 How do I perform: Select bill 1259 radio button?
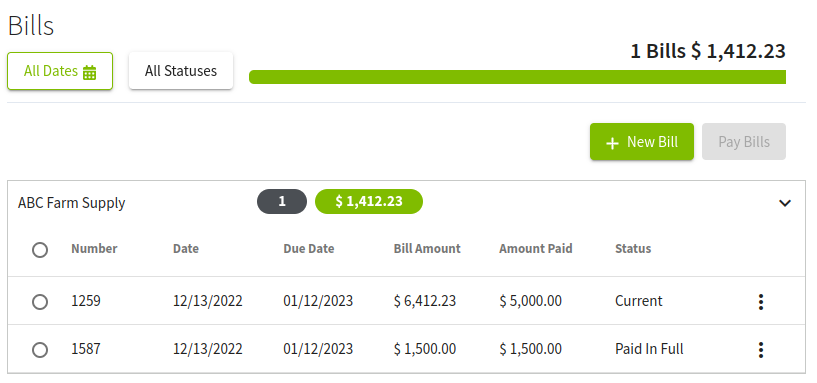coord(40,302)
